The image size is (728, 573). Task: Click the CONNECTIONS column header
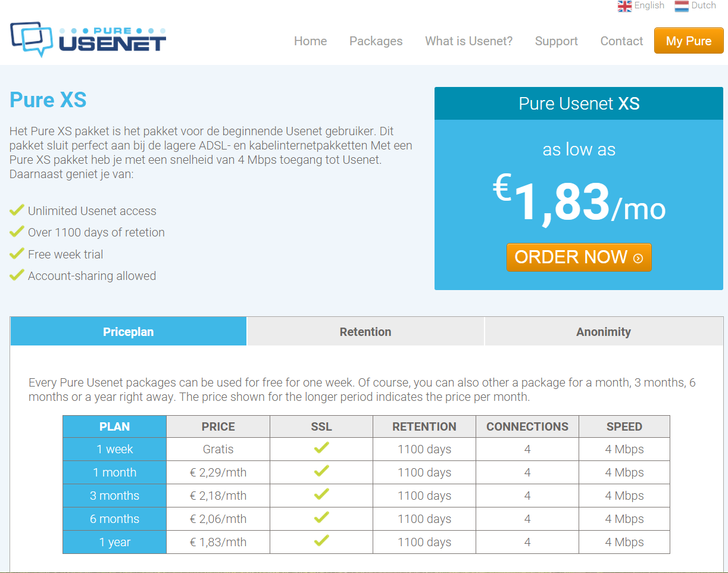(527, 426)
